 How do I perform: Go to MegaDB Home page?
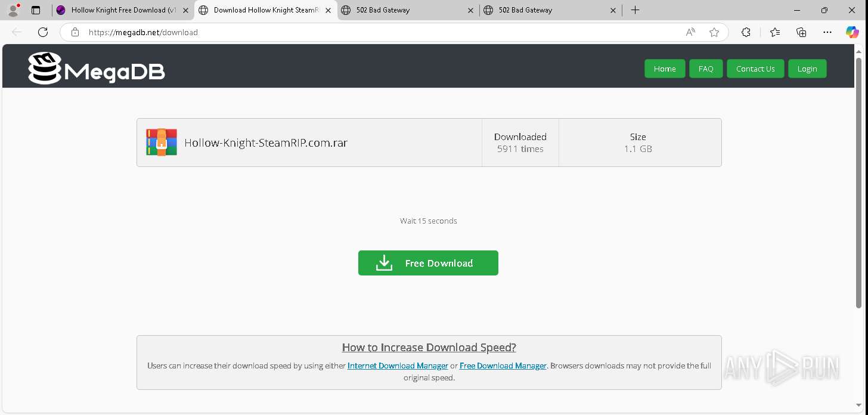coord(665,69)
